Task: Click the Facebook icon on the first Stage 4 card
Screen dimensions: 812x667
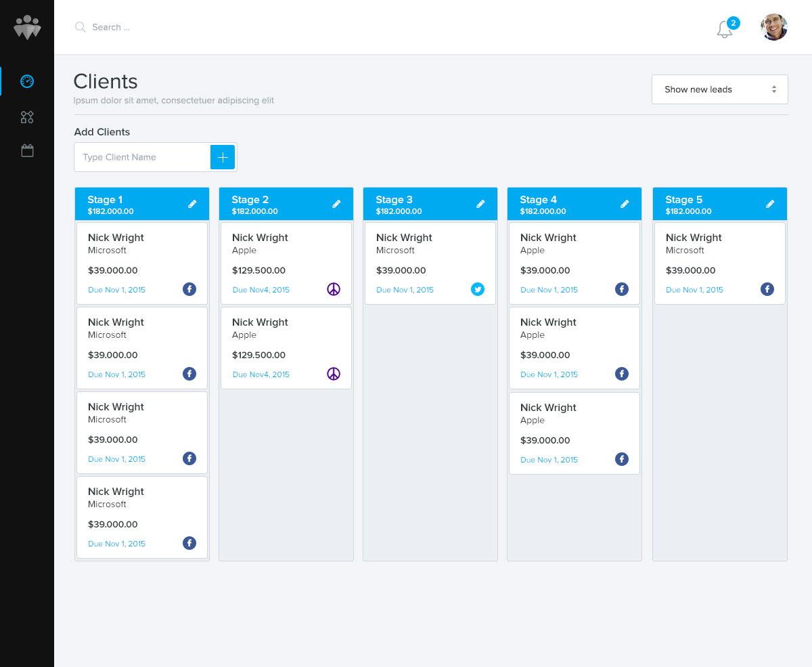Action: click(x=622, y=289)
